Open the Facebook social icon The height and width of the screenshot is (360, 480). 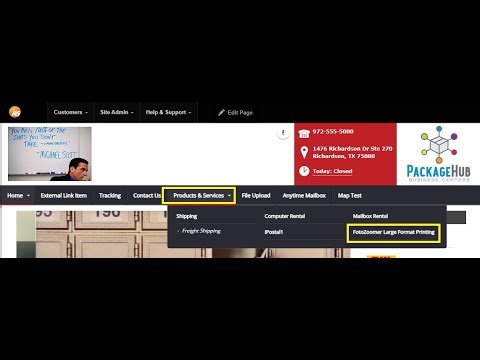coord(283,133)
